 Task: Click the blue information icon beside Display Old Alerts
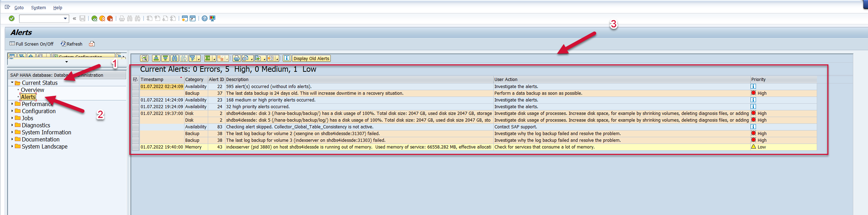287,58
